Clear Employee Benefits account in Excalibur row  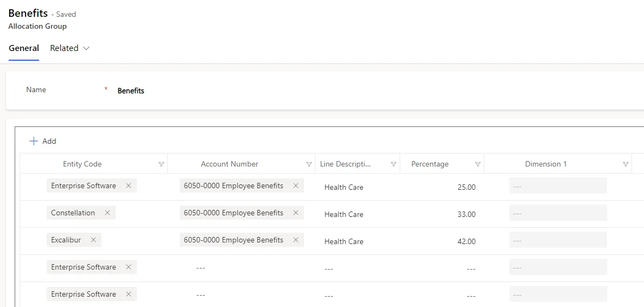(x=296, y=240)
